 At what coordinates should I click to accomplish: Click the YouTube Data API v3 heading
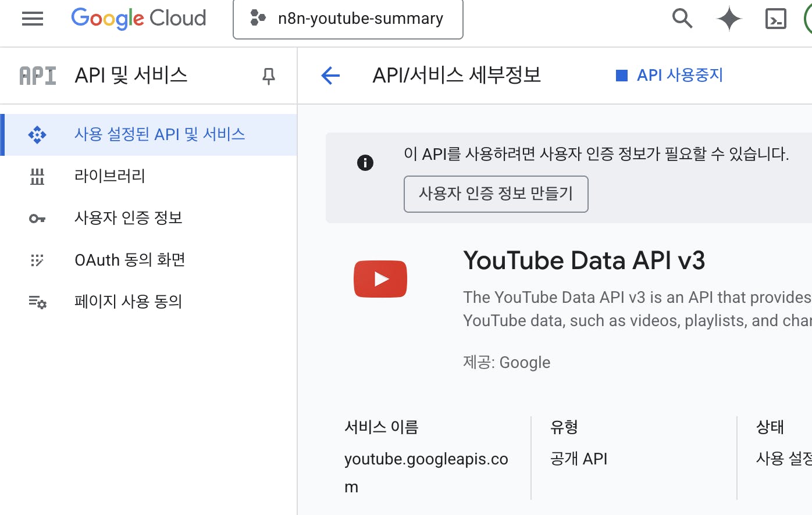(x=584, y=260)
